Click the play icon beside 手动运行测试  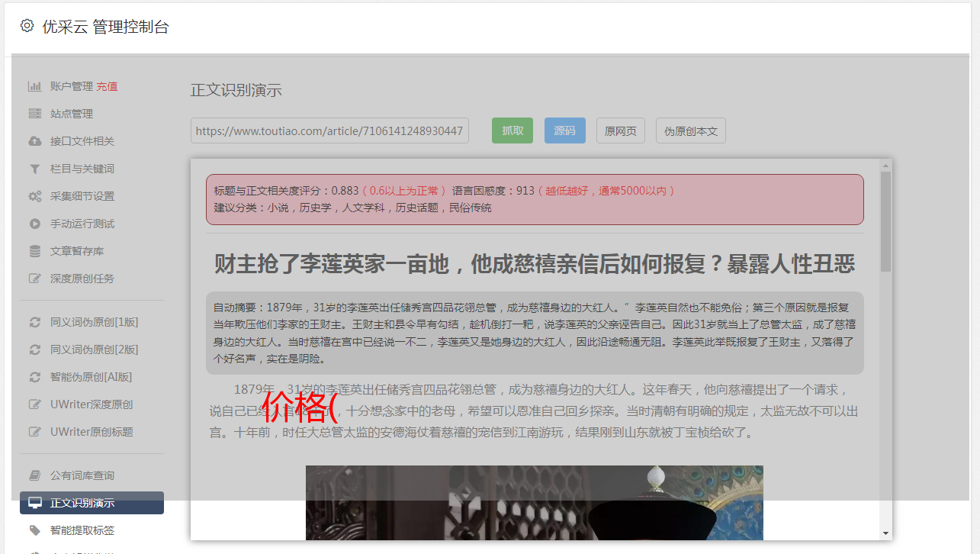(x=34, y=224)
